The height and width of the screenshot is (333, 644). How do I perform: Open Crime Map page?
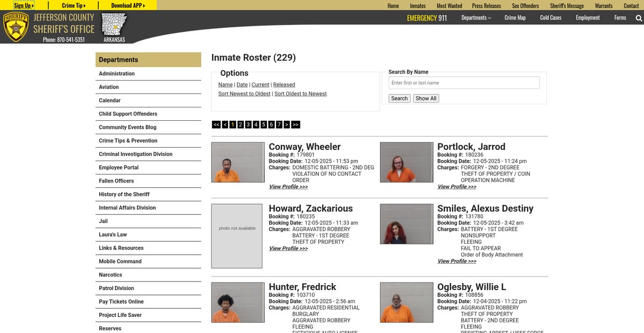point(515,18)
